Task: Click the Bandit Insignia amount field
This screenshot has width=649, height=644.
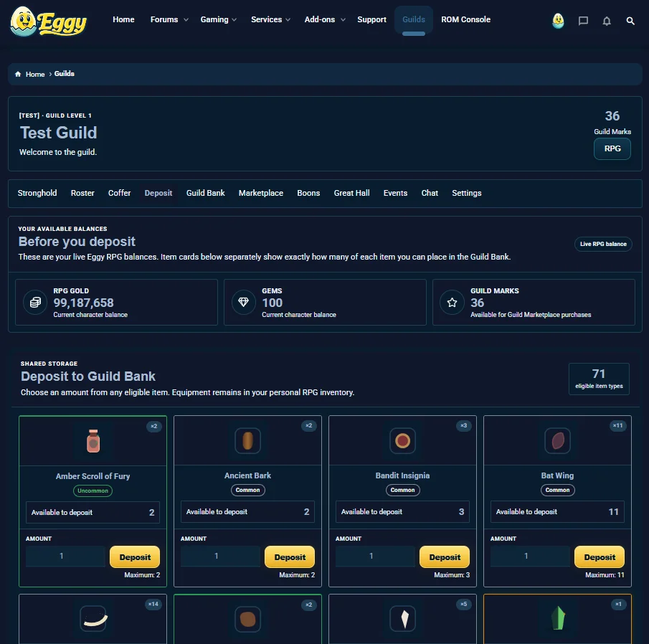Action: 375,557
